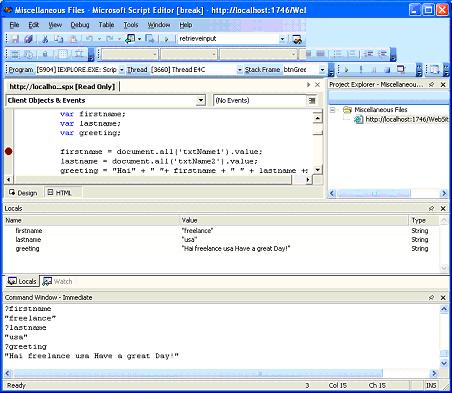Pin the Locals panel with pushpin icon
Image resolution: width=452 pixels, height=393 pixels.
coord(431,208)
